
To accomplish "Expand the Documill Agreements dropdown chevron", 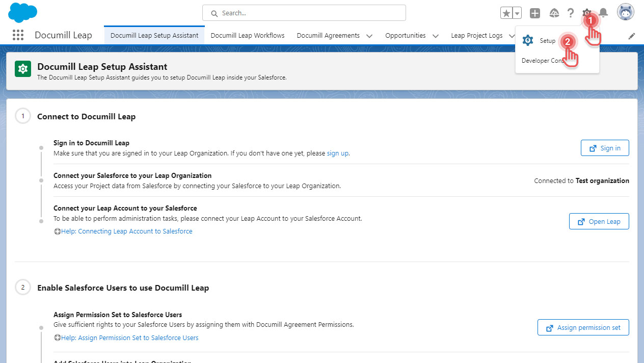I will click(x=368, y=36).
